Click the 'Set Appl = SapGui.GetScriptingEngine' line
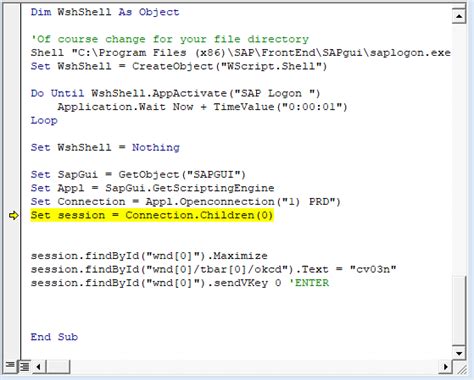The height and width of the screenshot is (380, 474). pyautogui.click(x=152, y=188)
